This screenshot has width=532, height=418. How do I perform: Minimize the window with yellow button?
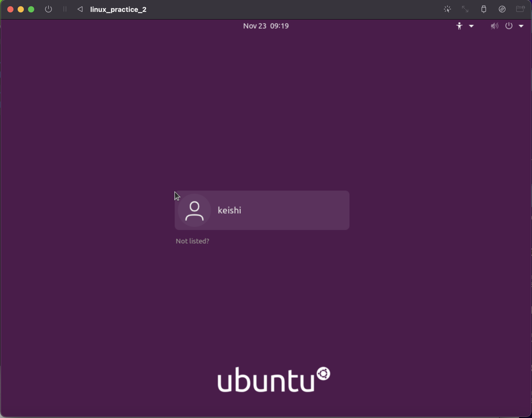click(21, 10)
